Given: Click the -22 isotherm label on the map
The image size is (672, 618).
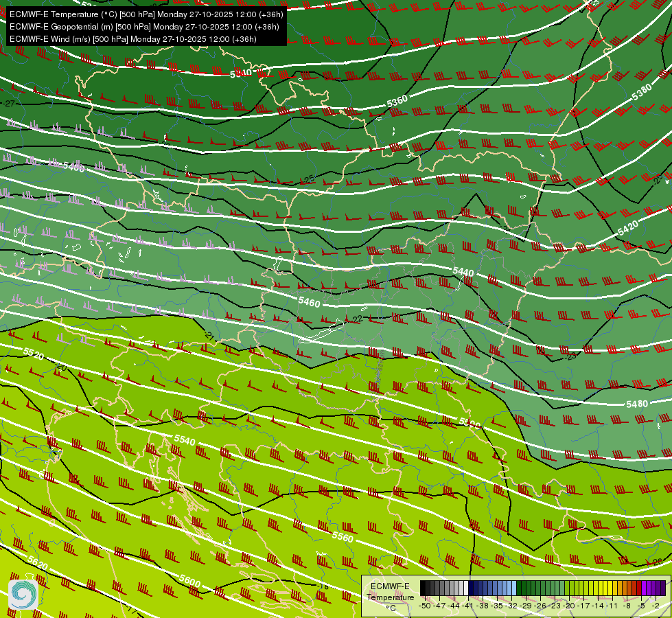Looking at the screenshot, I should (x=356, y=319).
